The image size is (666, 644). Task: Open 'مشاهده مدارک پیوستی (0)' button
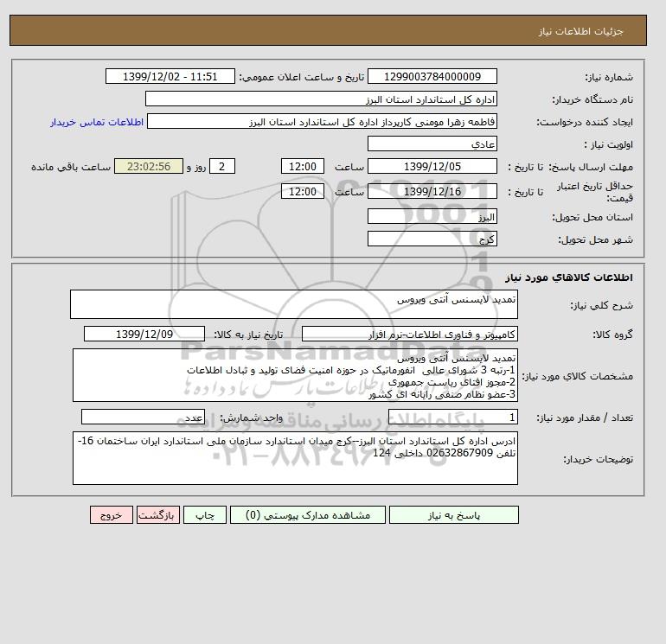pos(308,514)
